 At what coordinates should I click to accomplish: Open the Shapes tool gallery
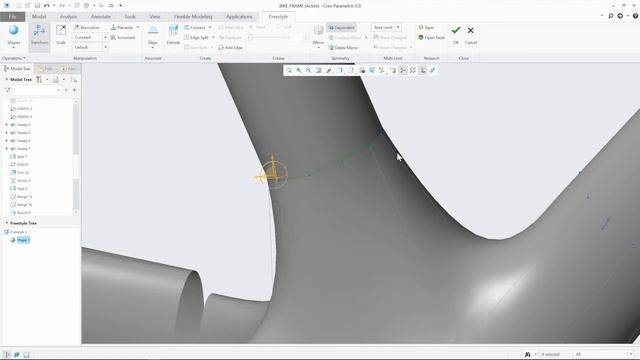click(x=13, y=36)
